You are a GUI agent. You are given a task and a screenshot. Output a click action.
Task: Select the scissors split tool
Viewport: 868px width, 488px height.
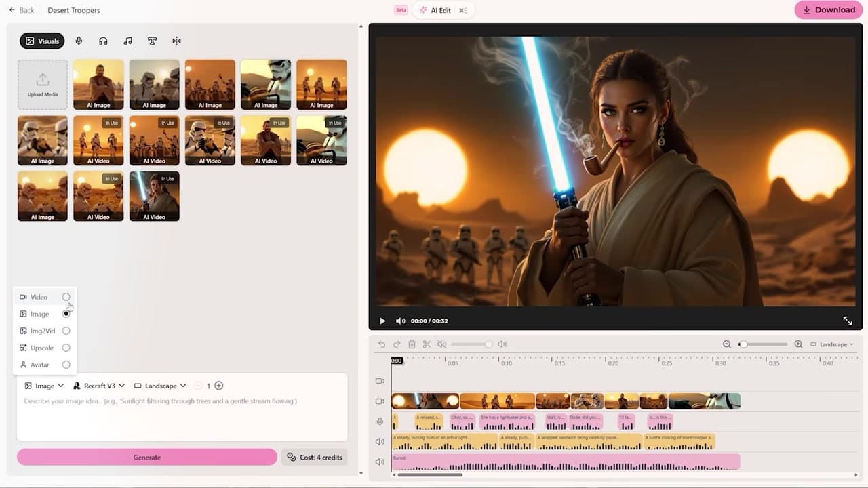tap(427, 344)
